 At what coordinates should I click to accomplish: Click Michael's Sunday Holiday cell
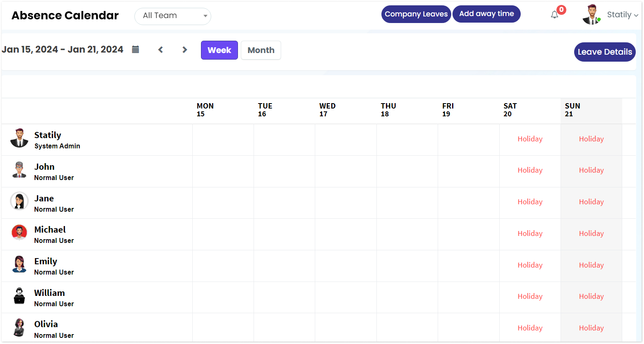(x=591, y=233)
